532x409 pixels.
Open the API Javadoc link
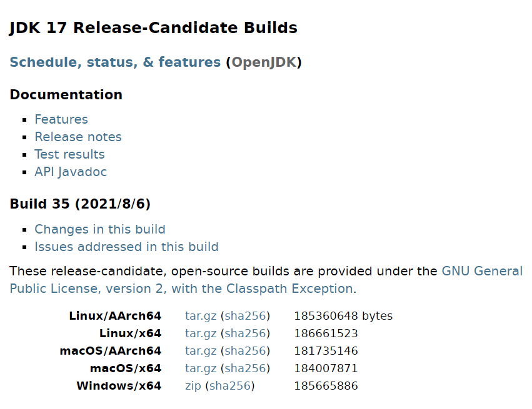tap(71, 172)
